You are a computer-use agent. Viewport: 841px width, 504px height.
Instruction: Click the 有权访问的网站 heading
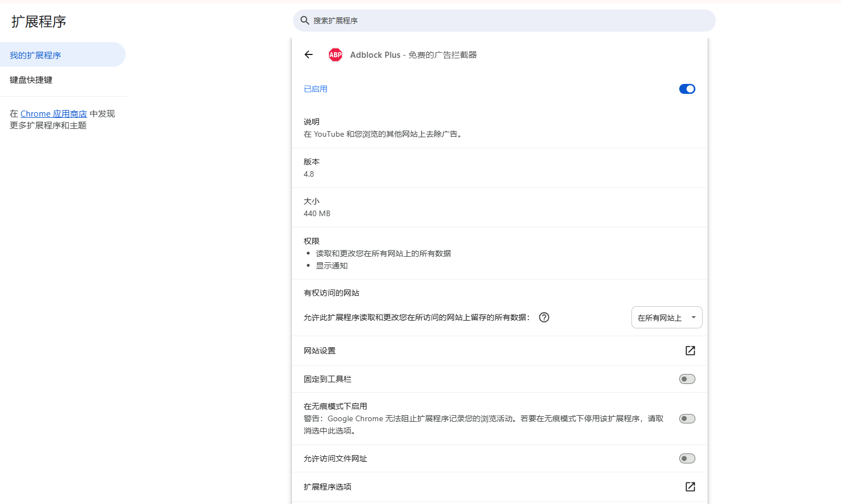point(331,293)
